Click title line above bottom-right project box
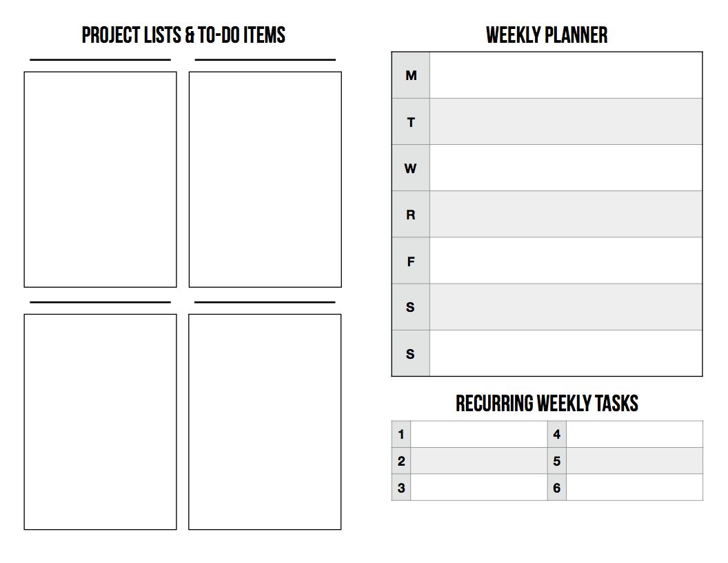The image size is (728, 563). coord(265,302)
